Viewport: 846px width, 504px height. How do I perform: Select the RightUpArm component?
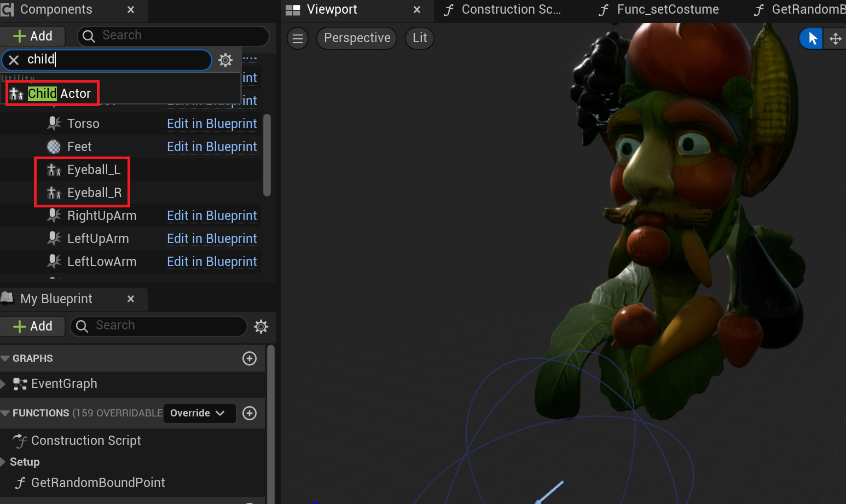130,216
